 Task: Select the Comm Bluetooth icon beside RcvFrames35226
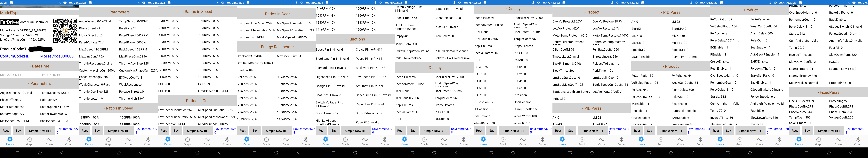click(69, 139)
